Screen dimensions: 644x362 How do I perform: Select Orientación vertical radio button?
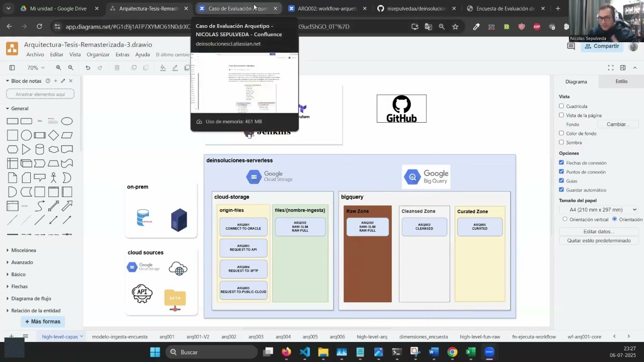point(565,219)
